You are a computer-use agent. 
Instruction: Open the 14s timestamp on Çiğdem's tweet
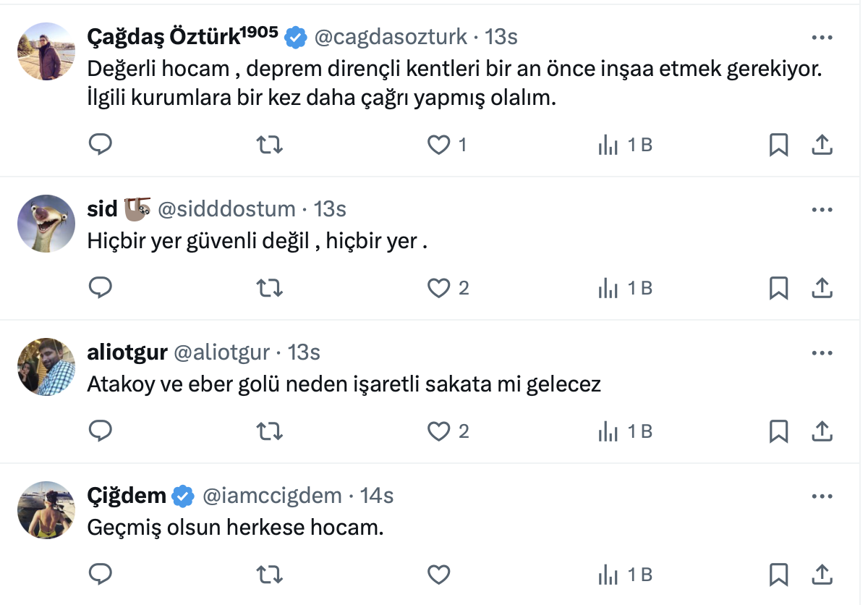pos(376,496)
